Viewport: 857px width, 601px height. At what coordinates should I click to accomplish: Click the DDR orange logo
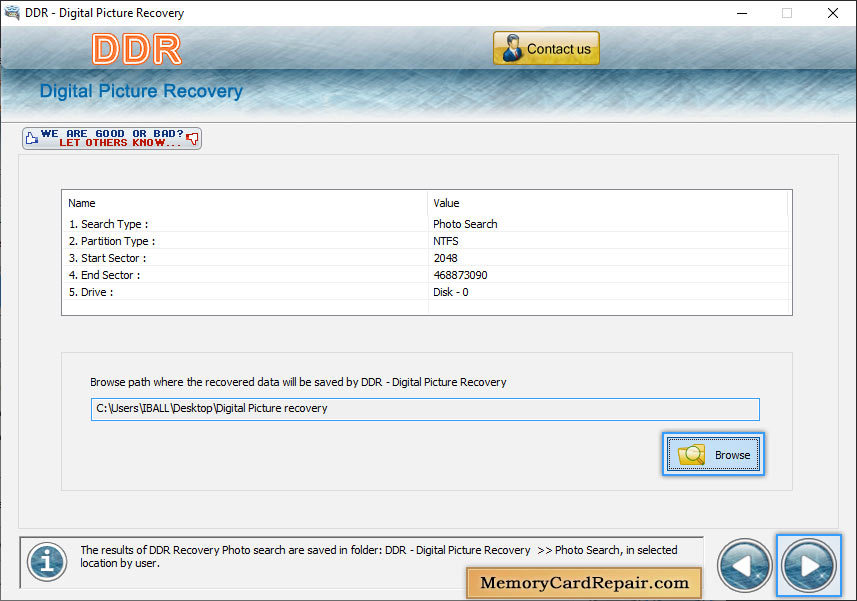point(137,49)
